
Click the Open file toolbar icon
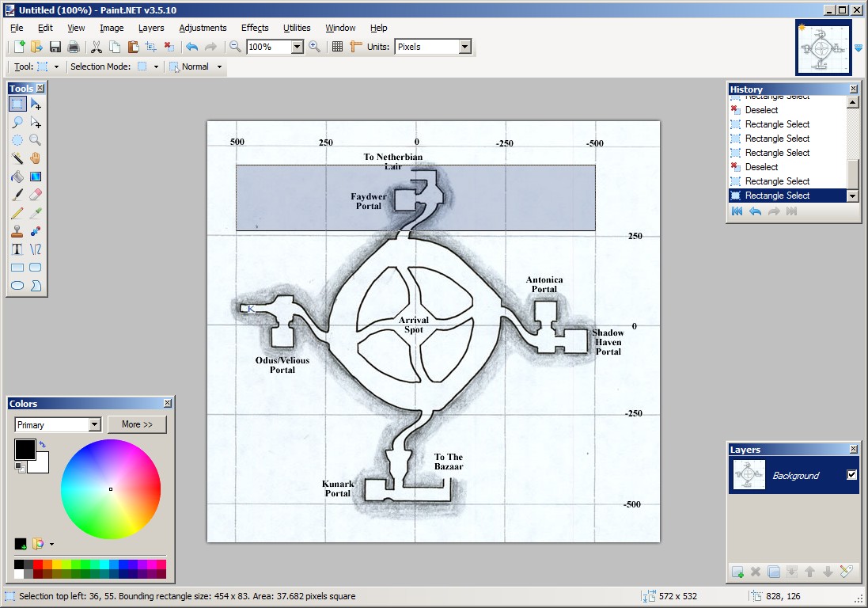pyautogui.click(x=36, y=47)
